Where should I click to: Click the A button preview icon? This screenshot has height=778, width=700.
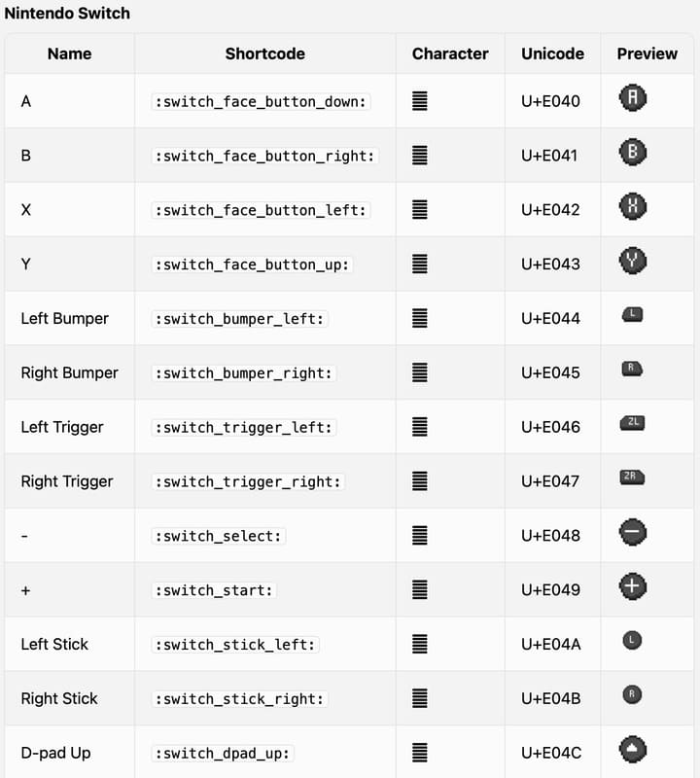click(x=632, y=98)
